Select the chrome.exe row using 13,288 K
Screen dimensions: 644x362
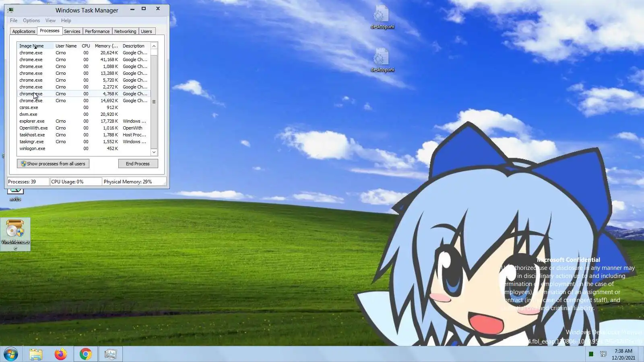point(84,73)
